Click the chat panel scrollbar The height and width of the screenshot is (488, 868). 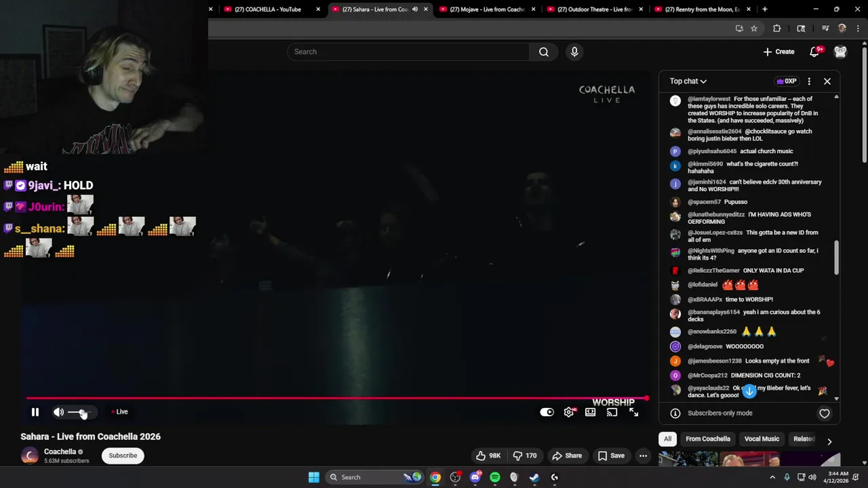(x=836, y=258)
